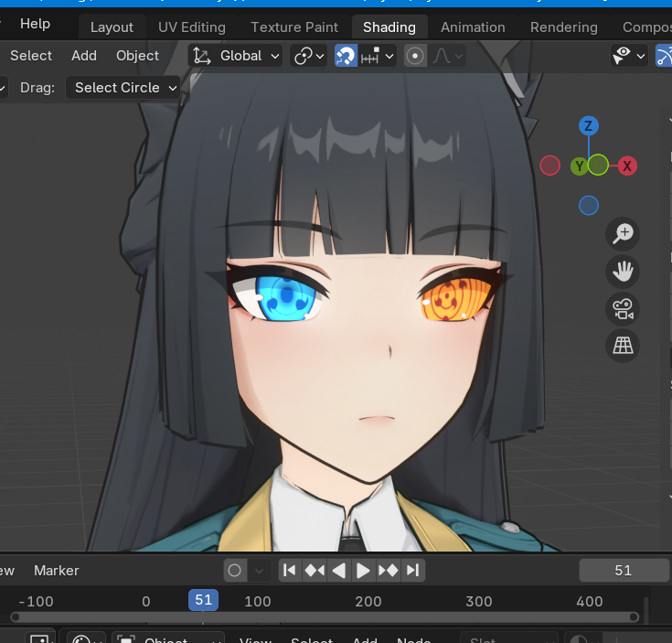The width and height of the screenshot is (672, 643).
Task: Play the animation in reverse
Action: tap(339, 571)
